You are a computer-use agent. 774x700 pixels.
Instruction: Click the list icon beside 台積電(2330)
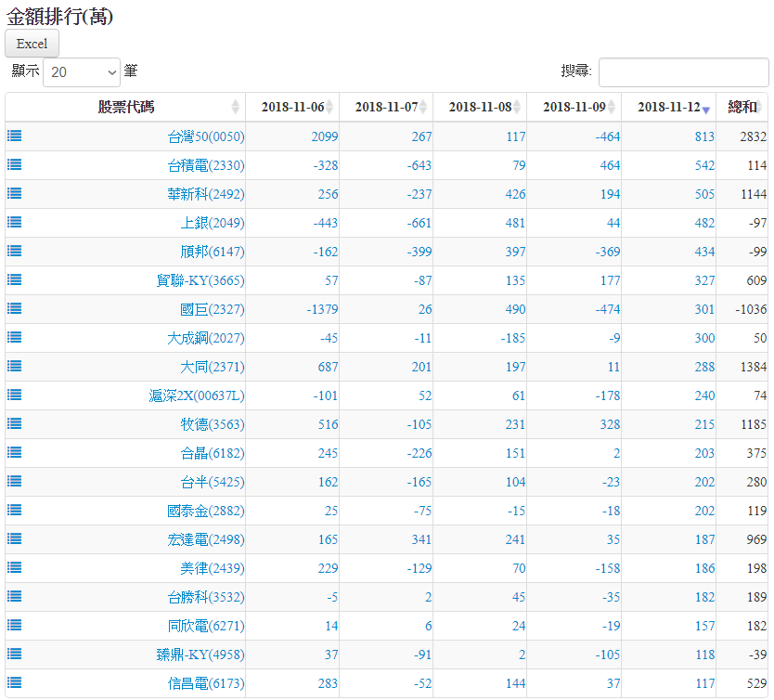15,164
